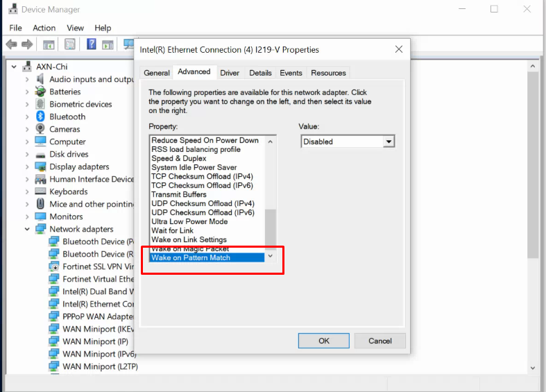
Task: Expand the Keyboards node
Action: tap(27, 191)
